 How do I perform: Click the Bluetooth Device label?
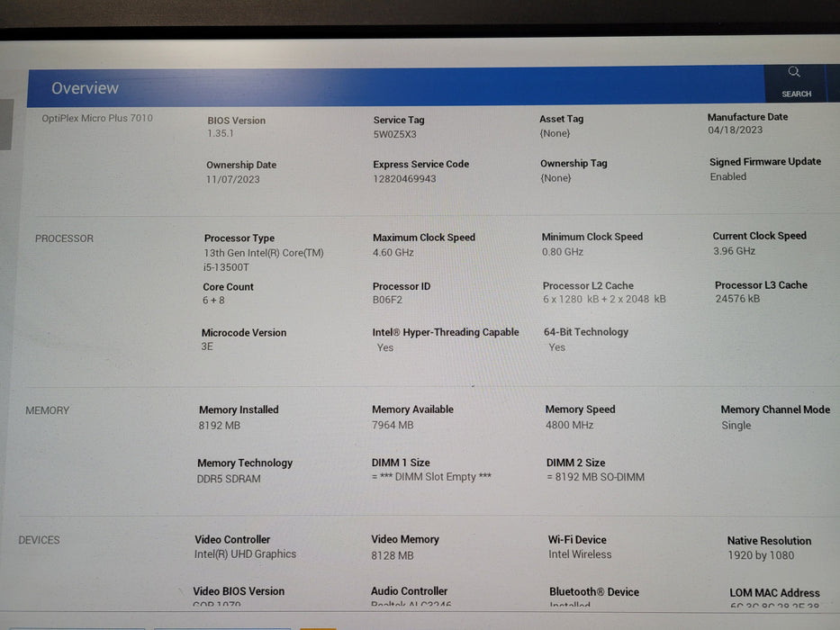click(x=594, y=592)
